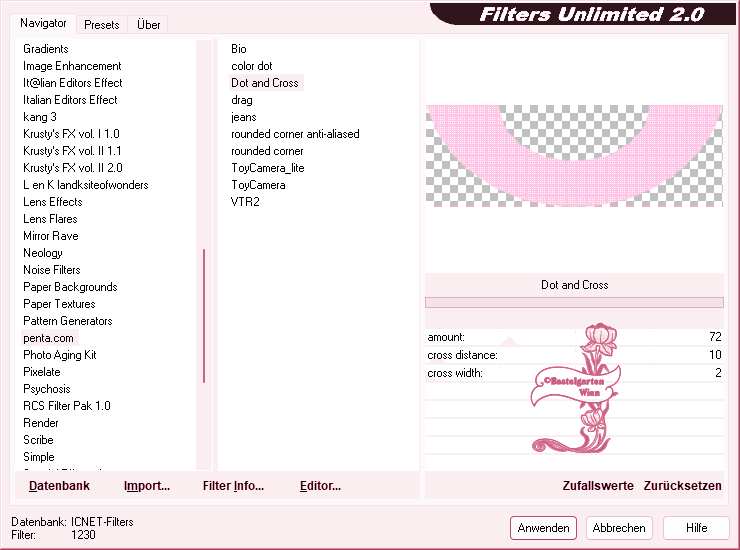Click Zufallswerte to randomize values
This screenshot has width=740, height=550.
pyautogui.click(x=598, y=486)
